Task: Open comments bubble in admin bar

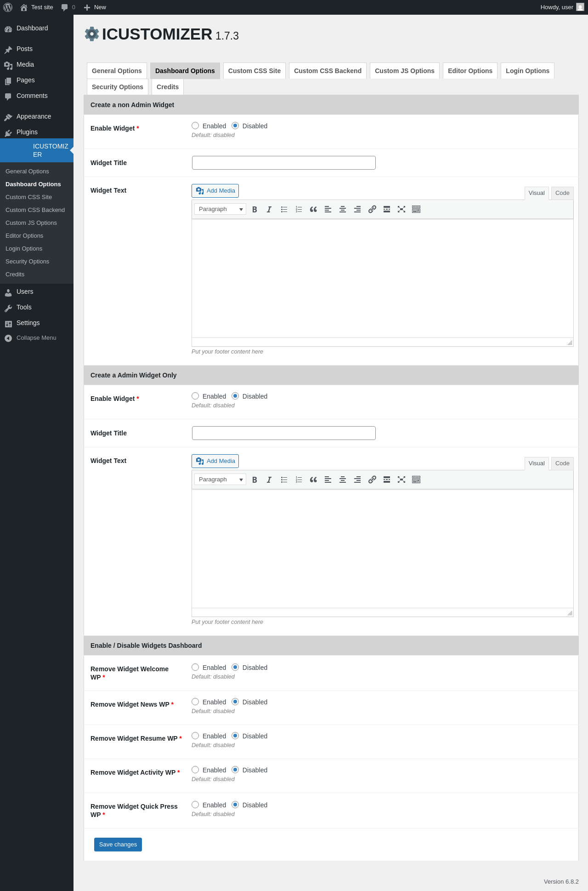Action: tap(68, 7)
